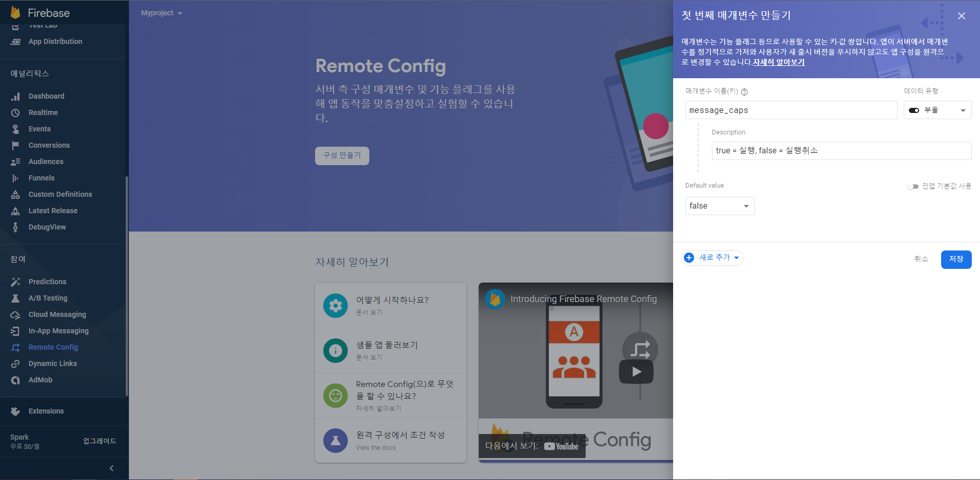Click the Extensions puzzle icon
The height and width of the screenshot is (480, 980).
(16, 411)
